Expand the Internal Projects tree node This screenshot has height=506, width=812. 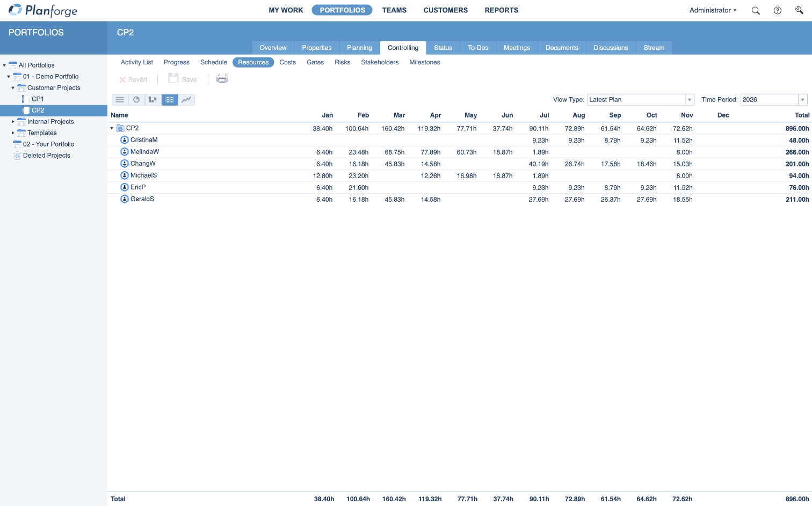click(13, 122)
